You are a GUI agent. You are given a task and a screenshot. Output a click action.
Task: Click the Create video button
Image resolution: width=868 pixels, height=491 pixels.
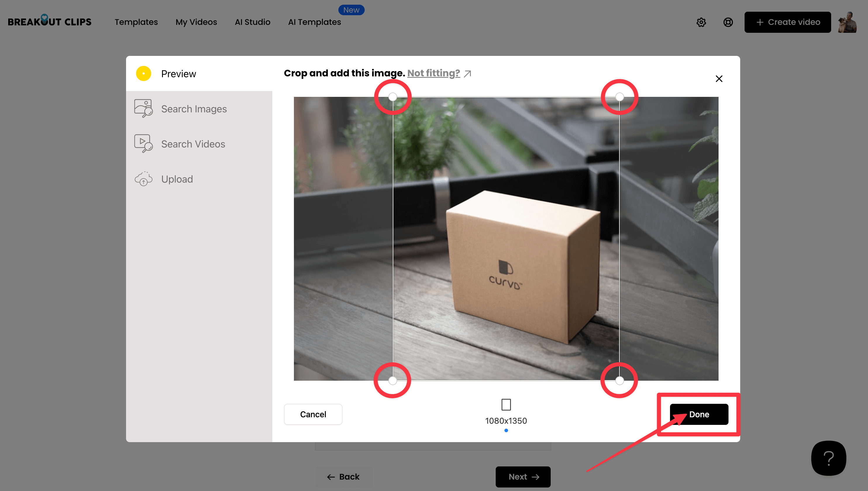[x=788, y=22]
